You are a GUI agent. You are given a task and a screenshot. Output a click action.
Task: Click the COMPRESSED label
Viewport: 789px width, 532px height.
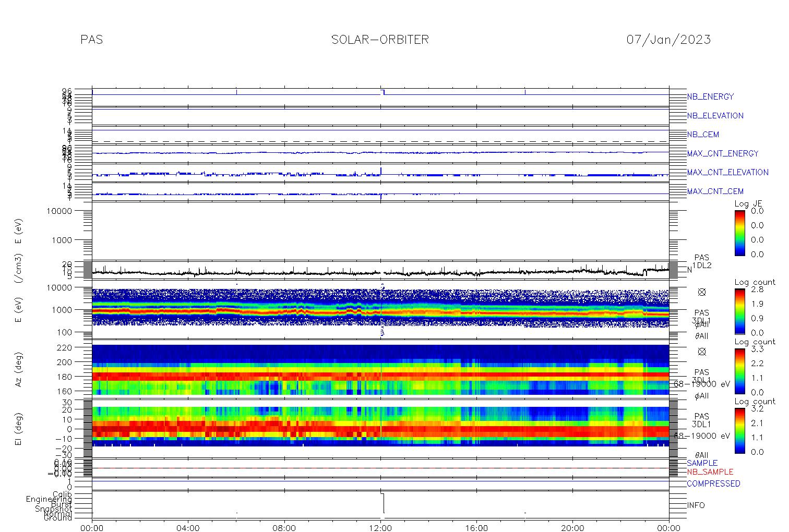tap(713, 483)
